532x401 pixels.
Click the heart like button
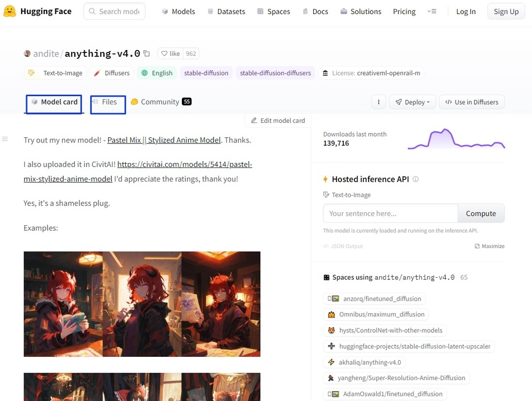(x=170, y=53)
